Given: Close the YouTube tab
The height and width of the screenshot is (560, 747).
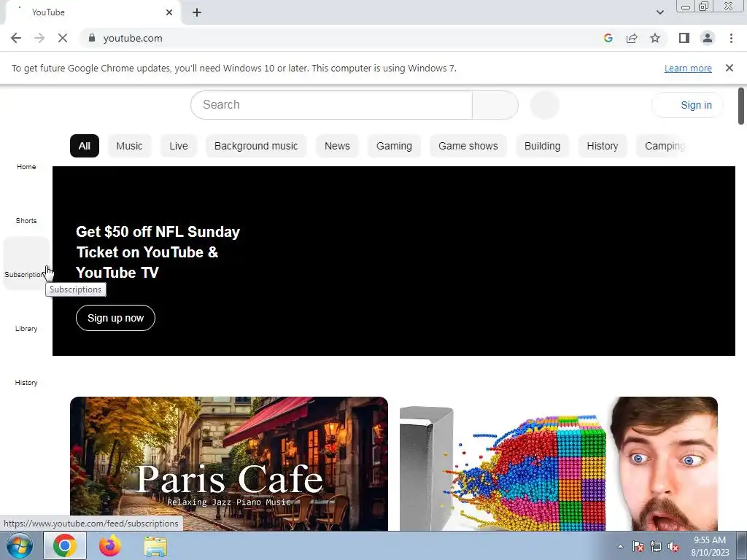Looking at the screenshot, I should click(x=169, y=12).
